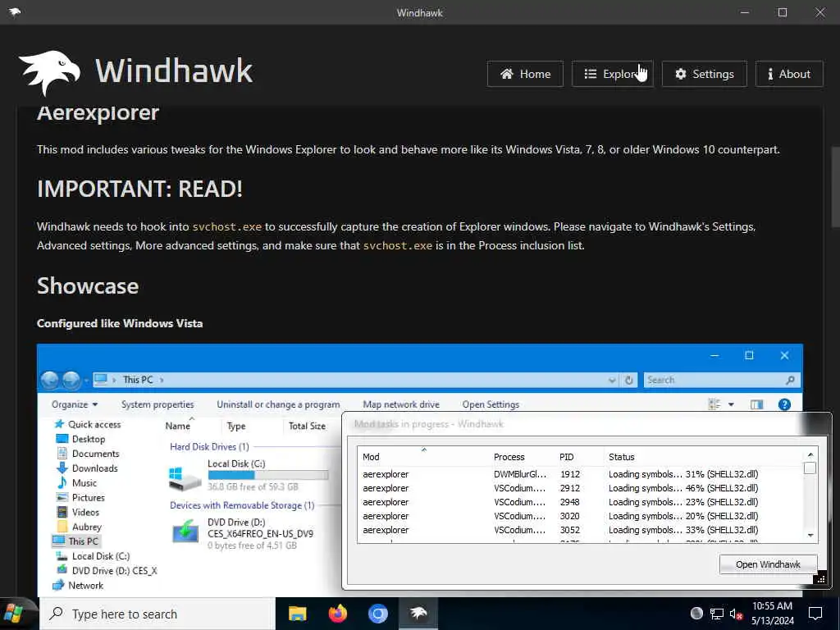Click the task list scrollbar down arrow

click(810, 535)
